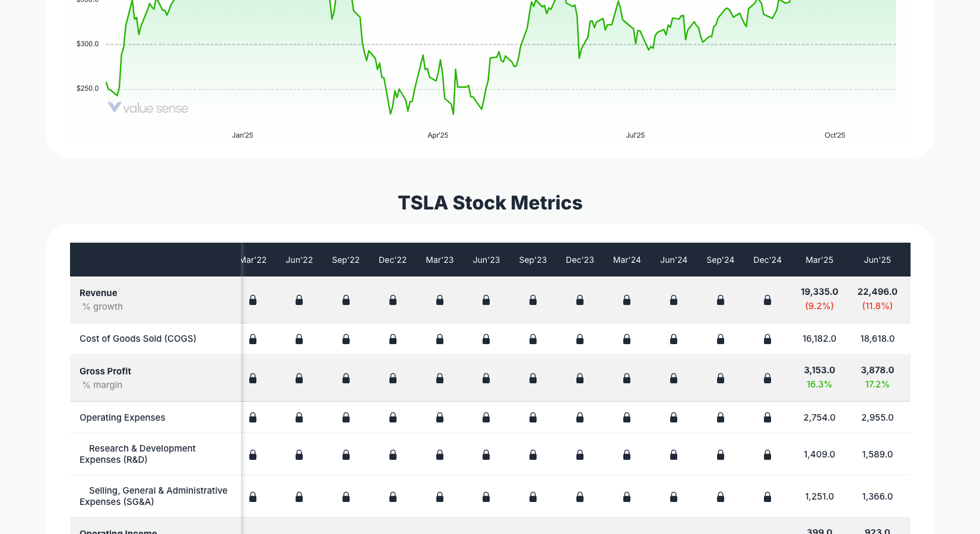Click the locked Gross Profit cell under Jun'23
This screenshot has width=980, height=534.
[486, 378]
